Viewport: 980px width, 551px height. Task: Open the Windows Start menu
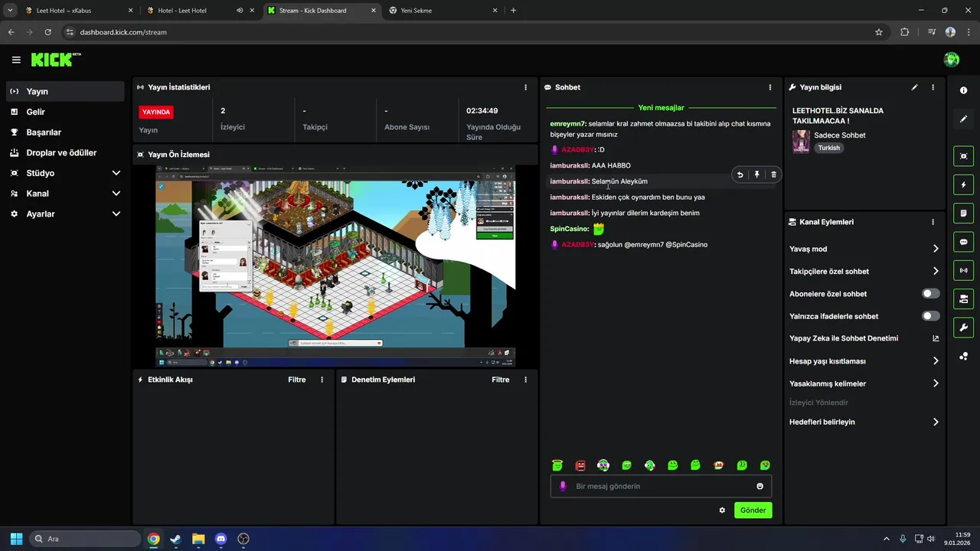pyautogui.click(x=16, y=539)
